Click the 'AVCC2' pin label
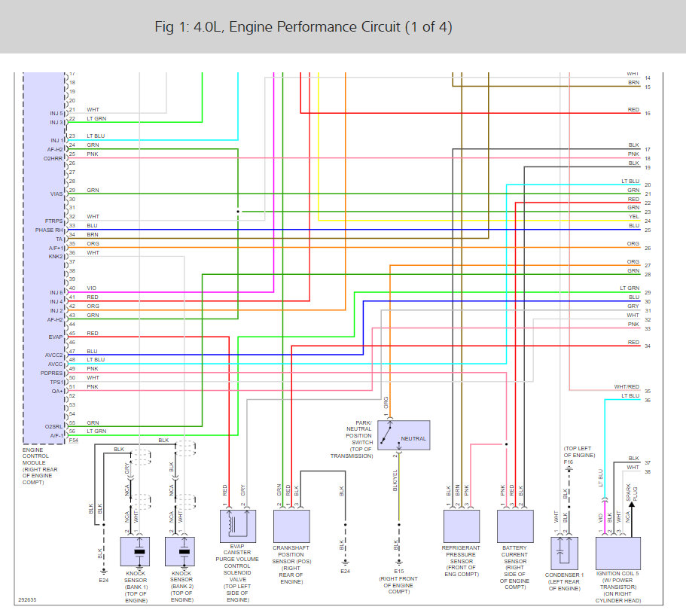Viewport: 686px width, 616px height. [x=53, y=355]
